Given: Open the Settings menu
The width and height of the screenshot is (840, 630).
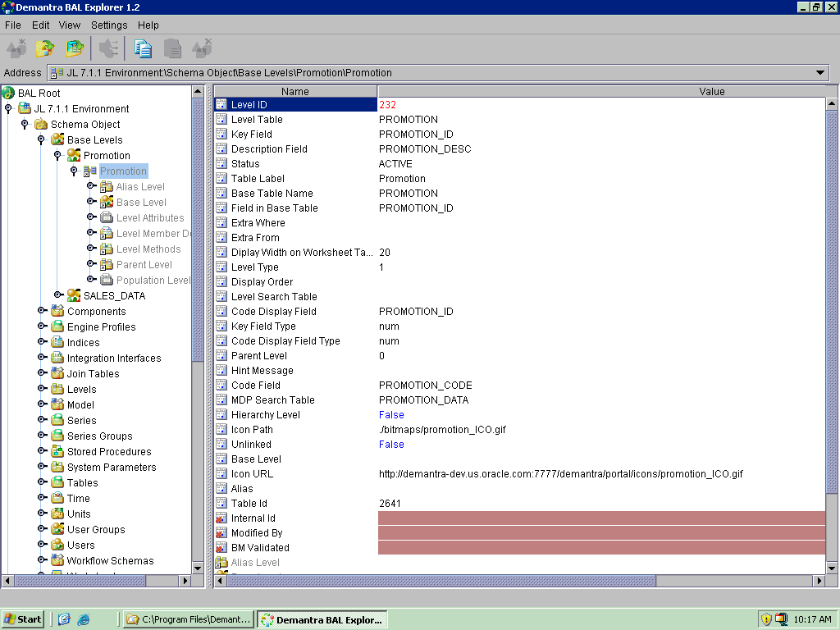Looking at the screenshot, I should point(109,25).
